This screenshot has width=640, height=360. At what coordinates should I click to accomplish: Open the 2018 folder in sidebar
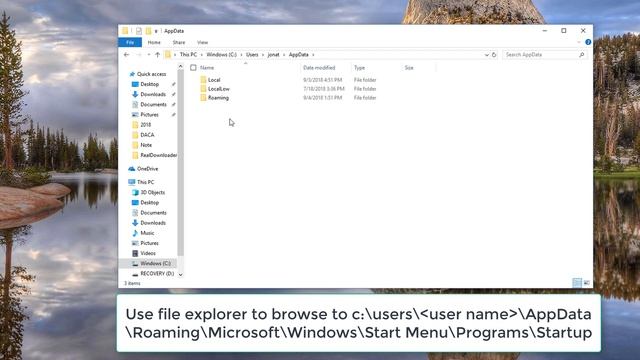tap(146, 125)
